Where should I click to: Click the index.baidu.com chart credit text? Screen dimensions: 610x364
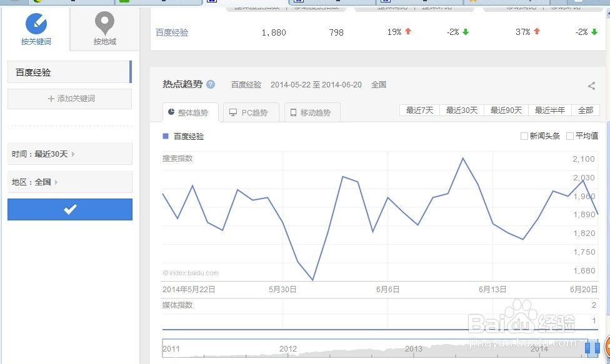[x=191, y=273]
